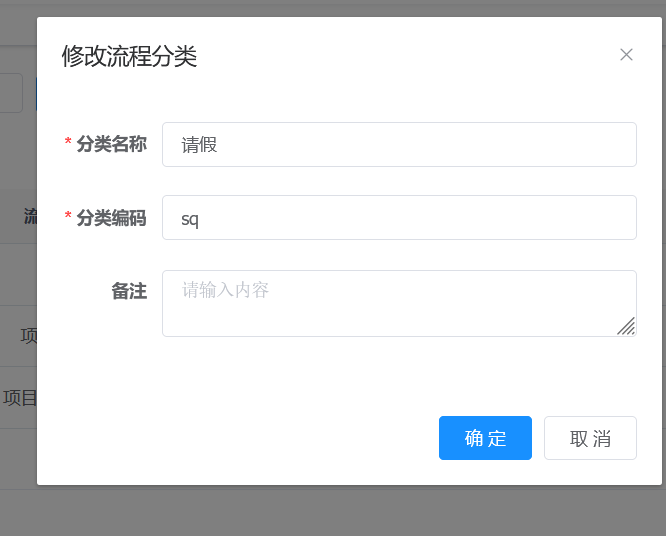
Task: Click the dimmed table header left of the dialog
Action: pos(28,217)
